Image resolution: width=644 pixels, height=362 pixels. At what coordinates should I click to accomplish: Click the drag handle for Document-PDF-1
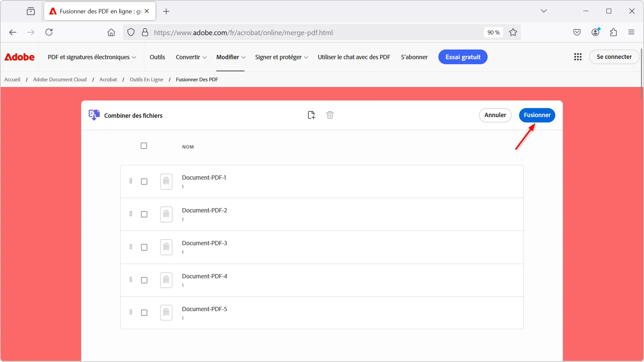pos(131,181)
